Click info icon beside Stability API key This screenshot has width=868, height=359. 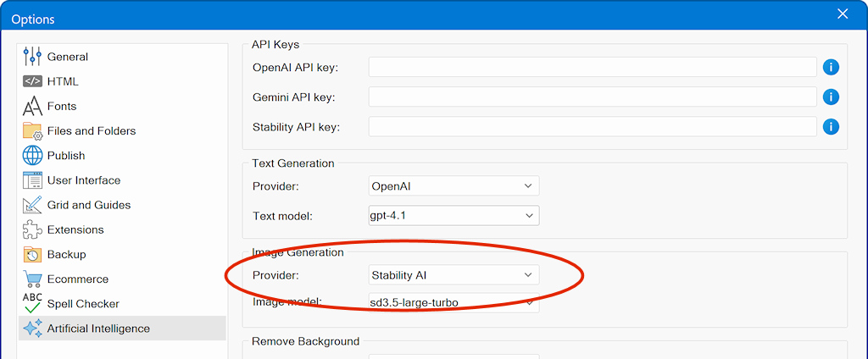(831, 127)
